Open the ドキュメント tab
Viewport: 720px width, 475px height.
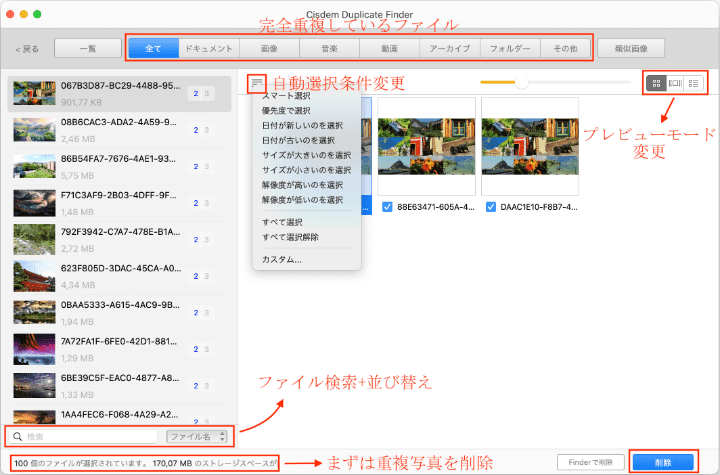[209, 48]
